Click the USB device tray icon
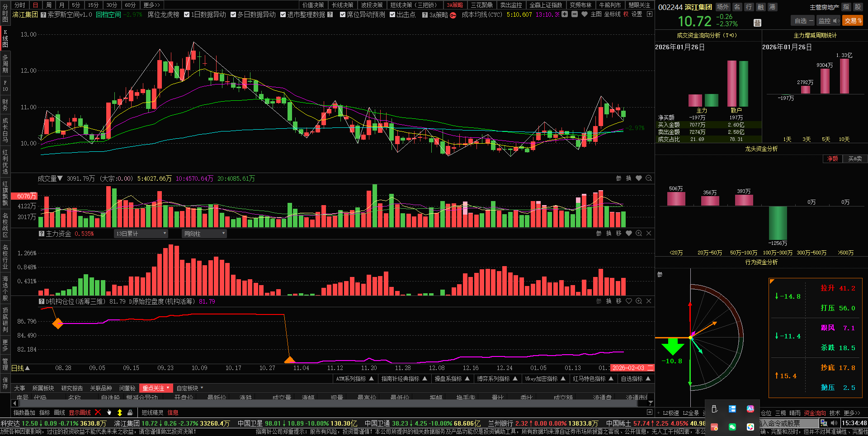This screenshot has width=868, height=436. [714, 409]
